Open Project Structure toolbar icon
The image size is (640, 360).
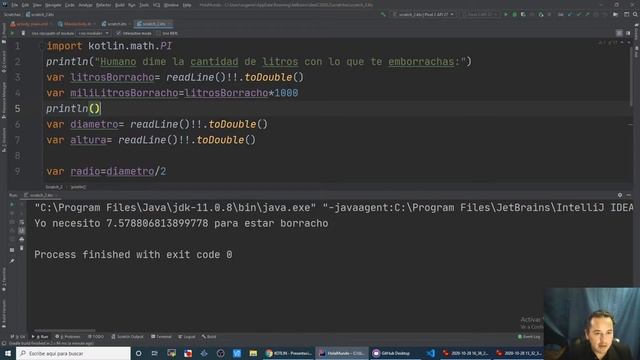[x=616, y=14]
